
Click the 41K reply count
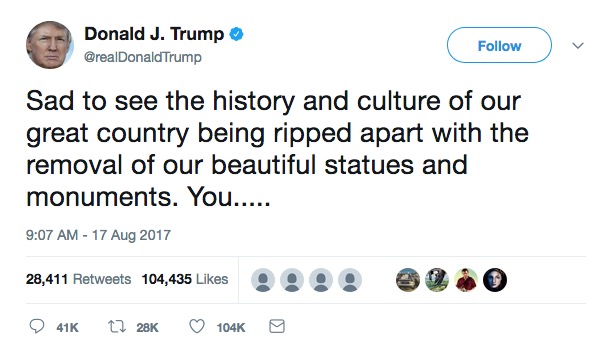[x=67, y=327]
